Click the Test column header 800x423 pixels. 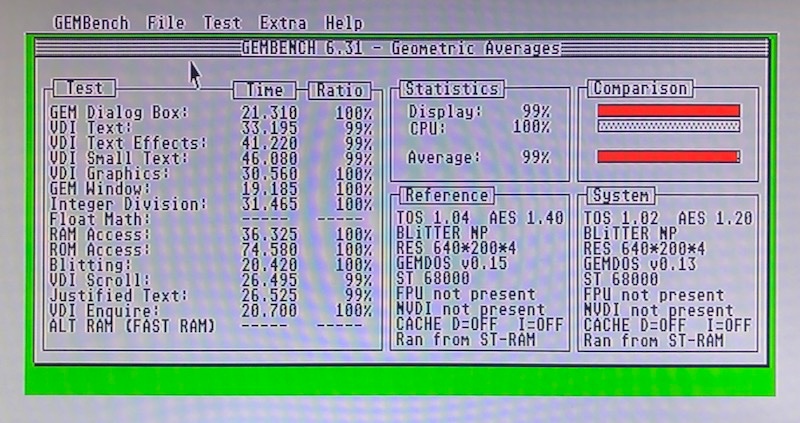85,88
